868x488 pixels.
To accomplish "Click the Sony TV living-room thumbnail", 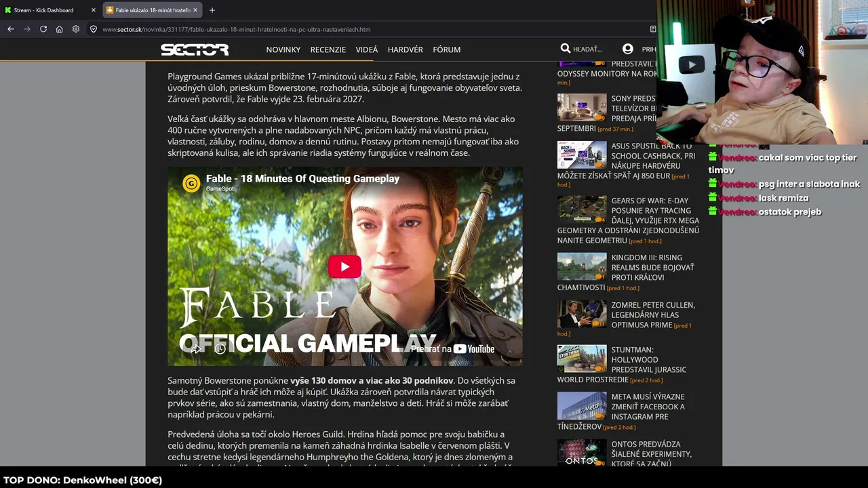I will [582, 107].
